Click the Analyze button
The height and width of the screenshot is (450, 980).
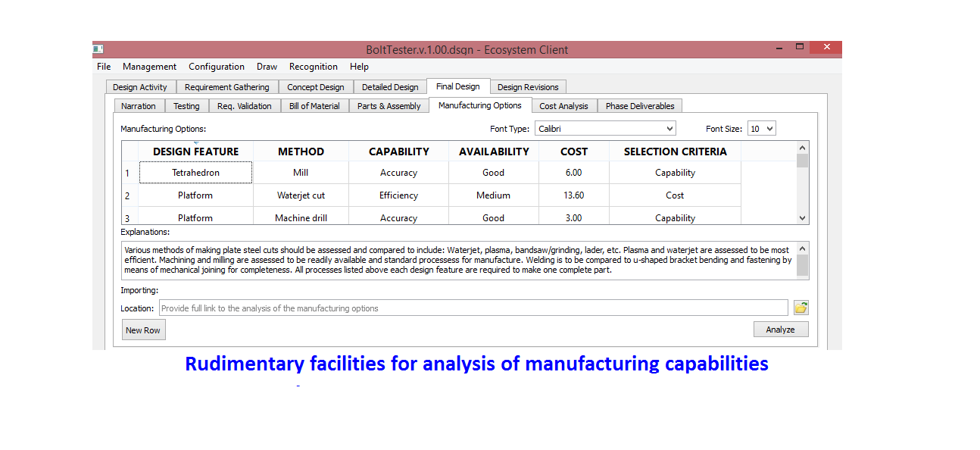pos(780,330)
